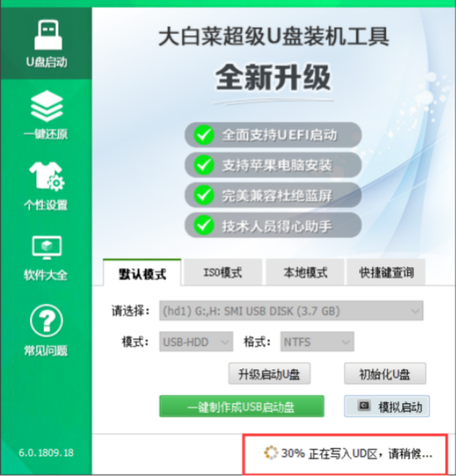Screen dimensions: 456x476
Task: Open 常见问题 question mark icon
Action: pyautogui.click(x=46, y=320)
